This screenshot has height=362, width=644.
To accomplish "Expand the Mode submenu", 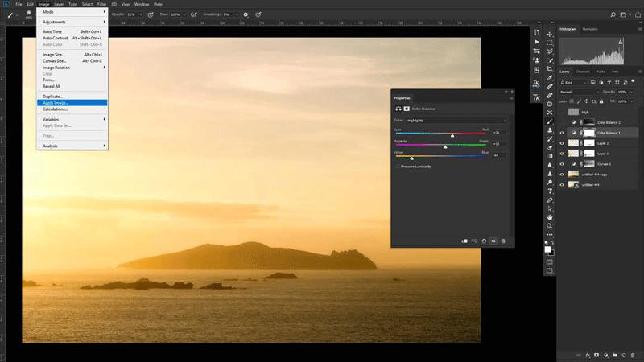I will tap(72, 12).
